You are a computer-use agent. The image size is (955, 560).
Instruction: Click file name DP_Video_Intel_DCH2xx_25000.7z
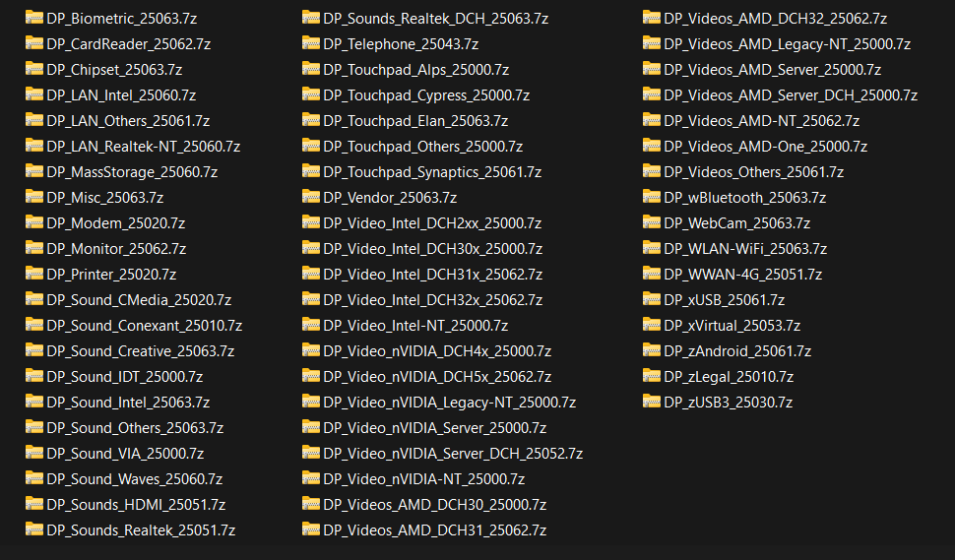432,223
